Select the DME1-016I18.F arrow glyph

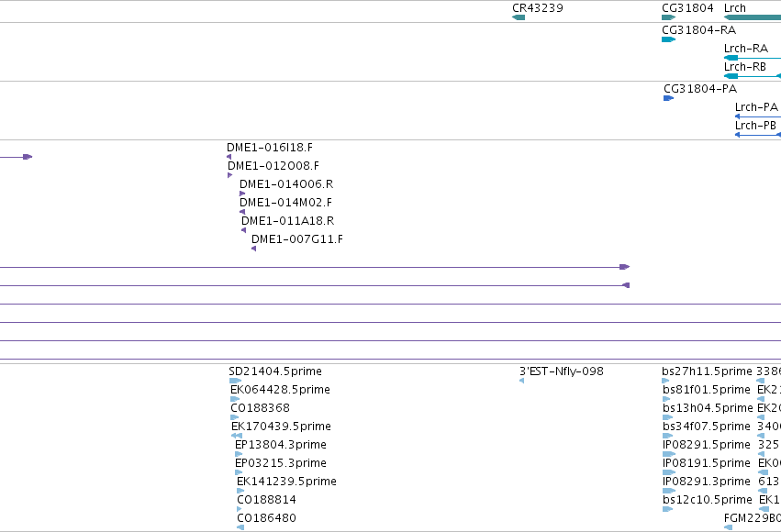tap(229, 157)
